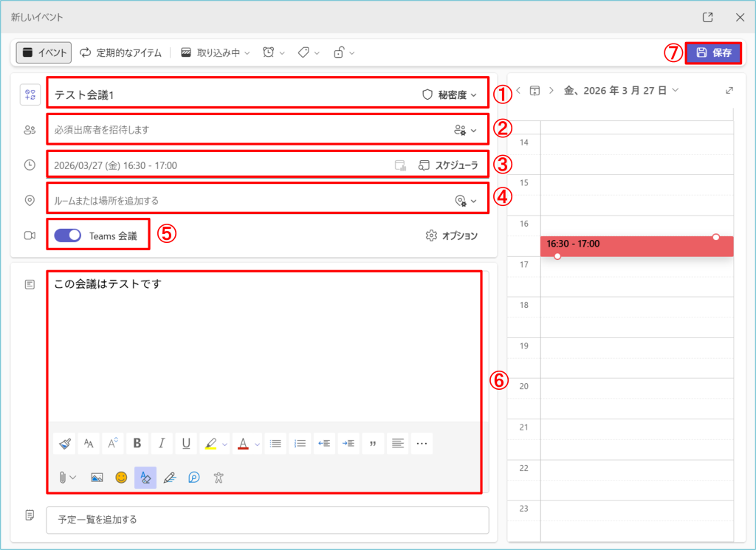Image resolution: width=756 pixels, height=550 pixels.
Task: Switch to 定期的なアイテム
Action: 121,52
